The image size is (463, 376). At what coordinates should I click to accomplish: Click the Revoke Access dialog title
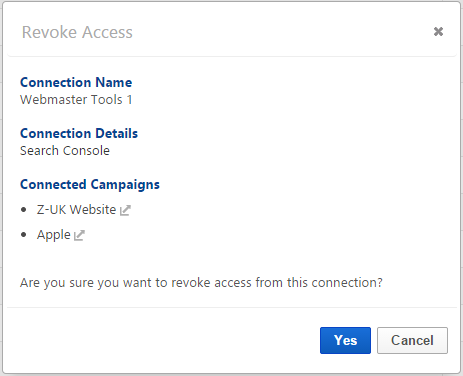77,32
